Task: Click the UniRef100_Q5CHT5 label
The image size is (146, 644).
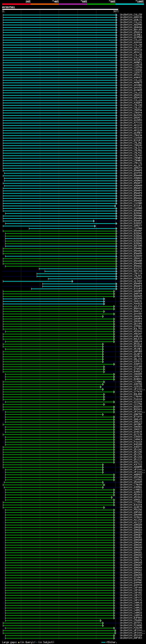Action: (x=131, y=299)
